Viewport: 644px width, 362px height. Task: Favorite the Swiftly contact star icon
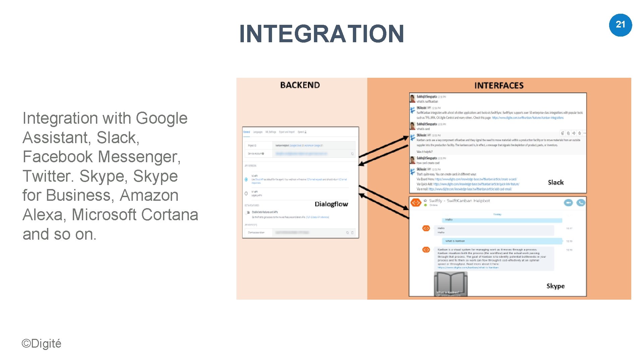pos(425,200)
